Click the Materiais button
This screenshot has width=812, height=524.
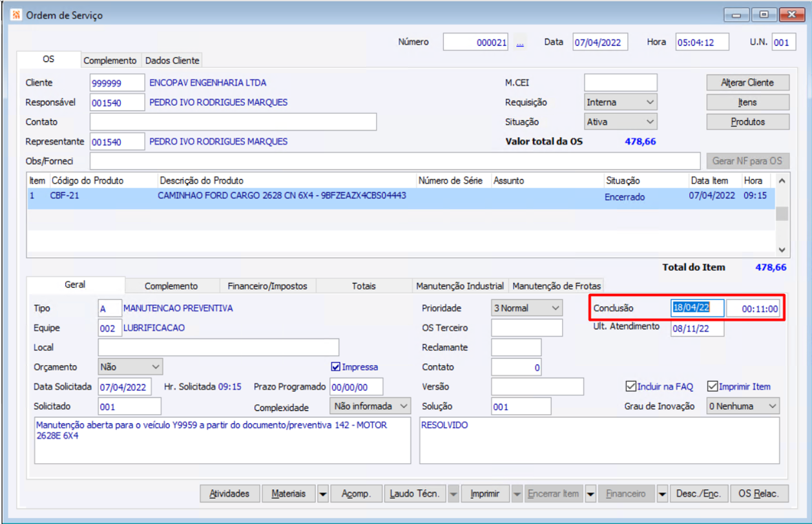289,494
